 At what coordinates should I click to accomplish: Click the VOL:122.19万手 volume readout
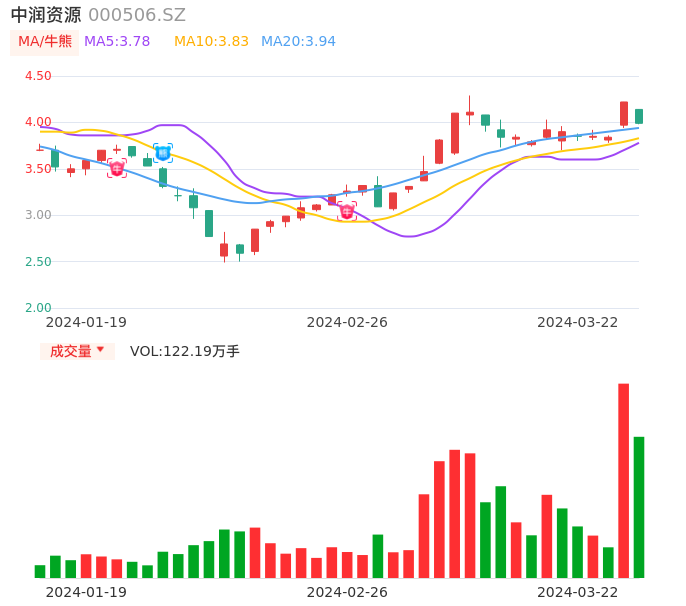185,351
